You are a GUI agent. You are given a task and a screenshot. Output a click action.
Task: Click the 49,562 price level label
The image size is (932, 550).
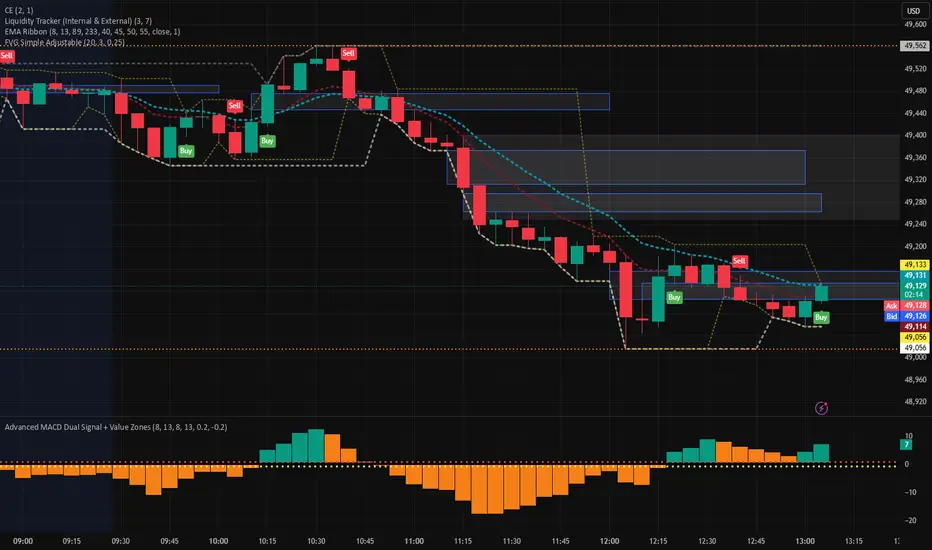coord(915,46)
